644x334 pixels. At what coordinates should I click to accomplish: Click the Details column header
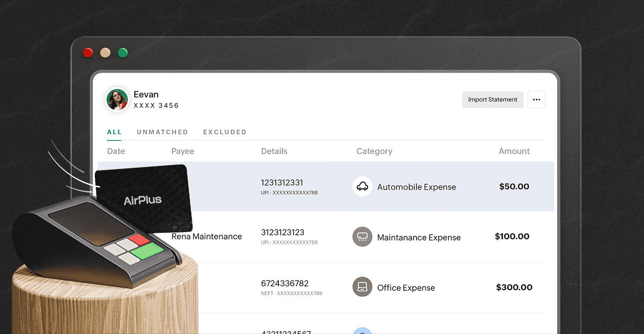point(274,151)
